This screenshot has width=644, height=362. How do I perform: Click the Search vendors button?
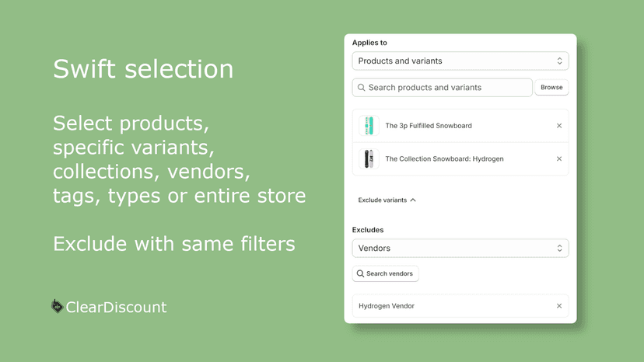385,273
